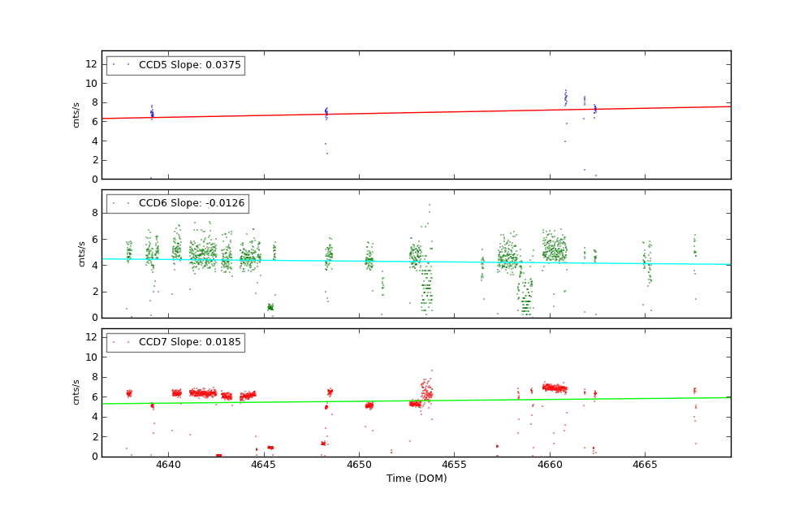Click the cnts/s label of the CCD5 panel
This screenshot has height=507, width=812.
pyautogui.click(x=76, y=115)
